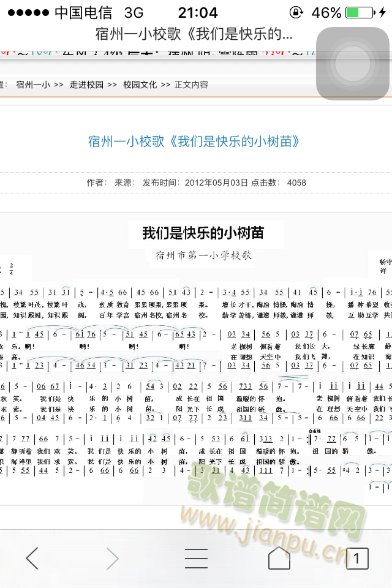Navigate to 走进校园 in the breadcrumb
The image size is (392, 588).
(x=86, y=85)
